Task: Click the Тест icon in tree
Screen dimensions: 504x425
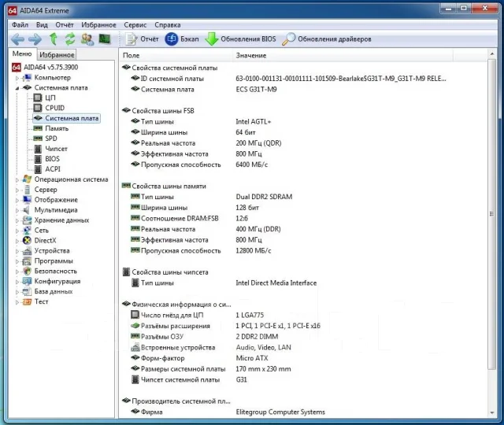Action: pyautogui.click(x=27, y=301)
